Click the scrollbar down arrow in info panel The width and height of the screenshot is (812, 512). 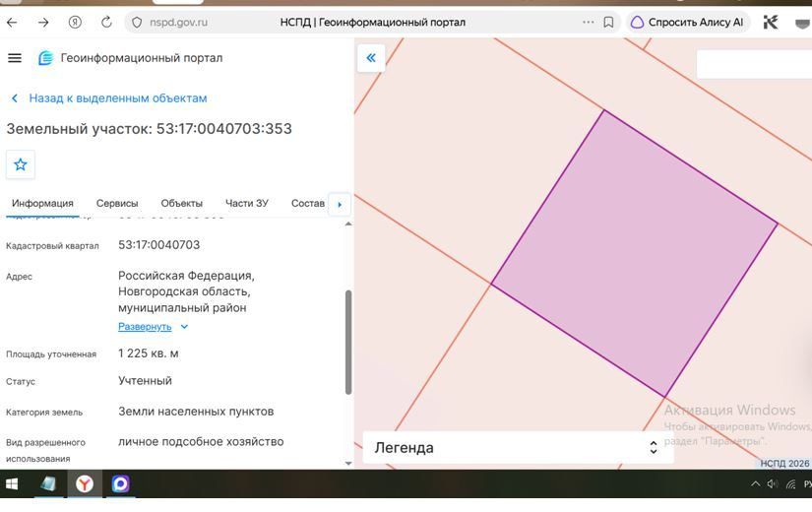tap(348, 464)
